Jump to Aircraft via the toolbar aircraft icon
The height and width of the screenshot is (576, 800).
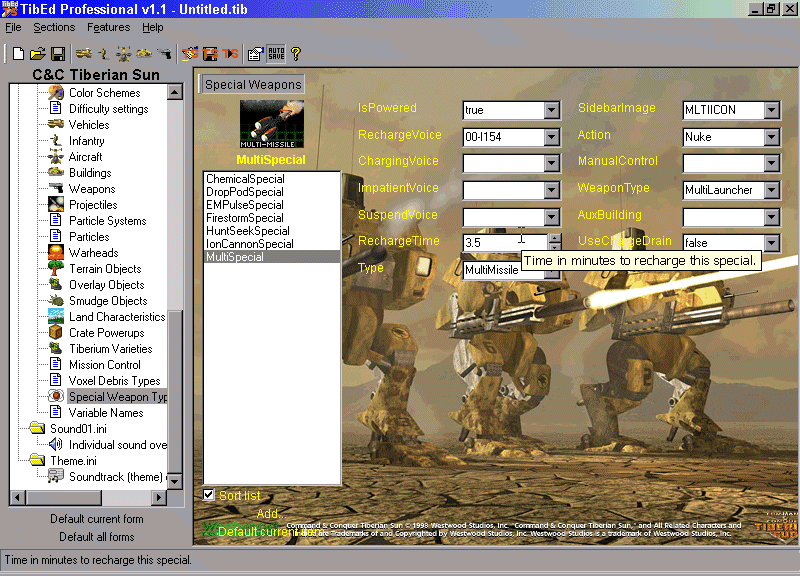pos(123,54)
